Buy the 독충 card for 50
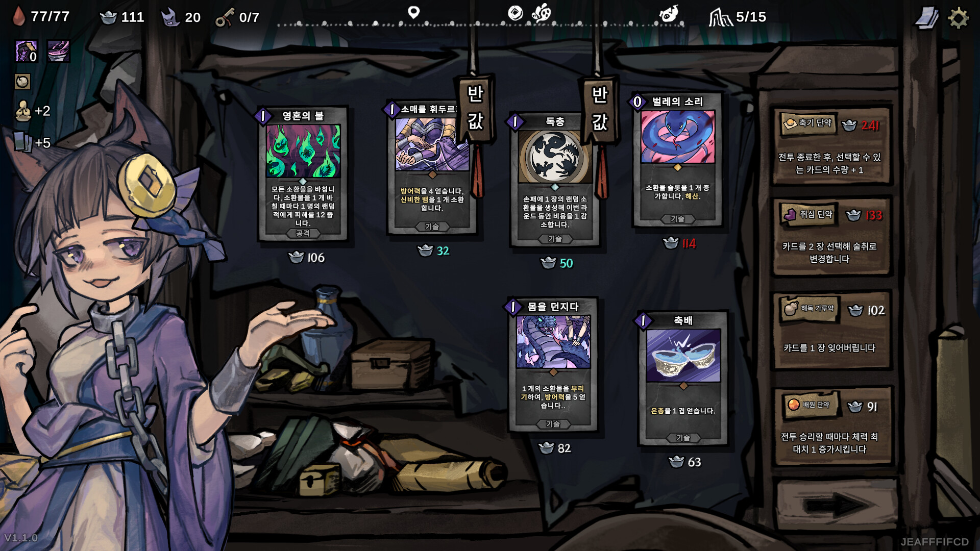Screen dimensions: 980x551 555,180
